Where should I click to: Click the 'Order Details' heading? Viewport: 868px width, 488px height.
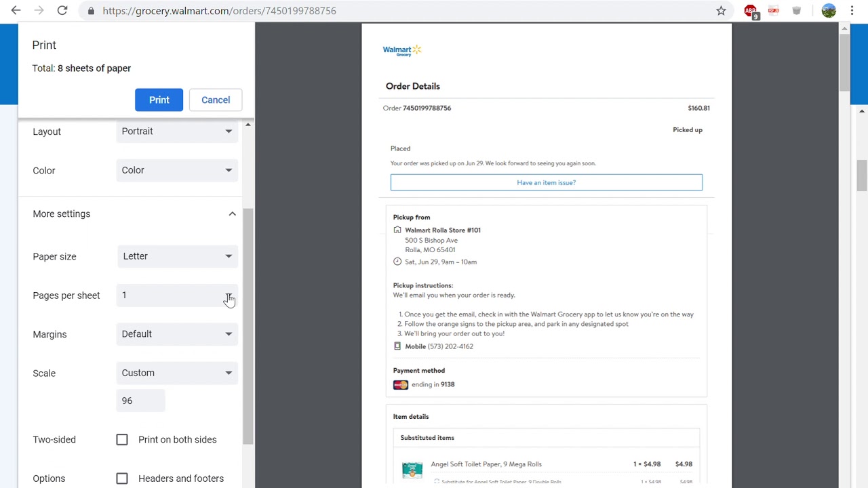point(413,86)
